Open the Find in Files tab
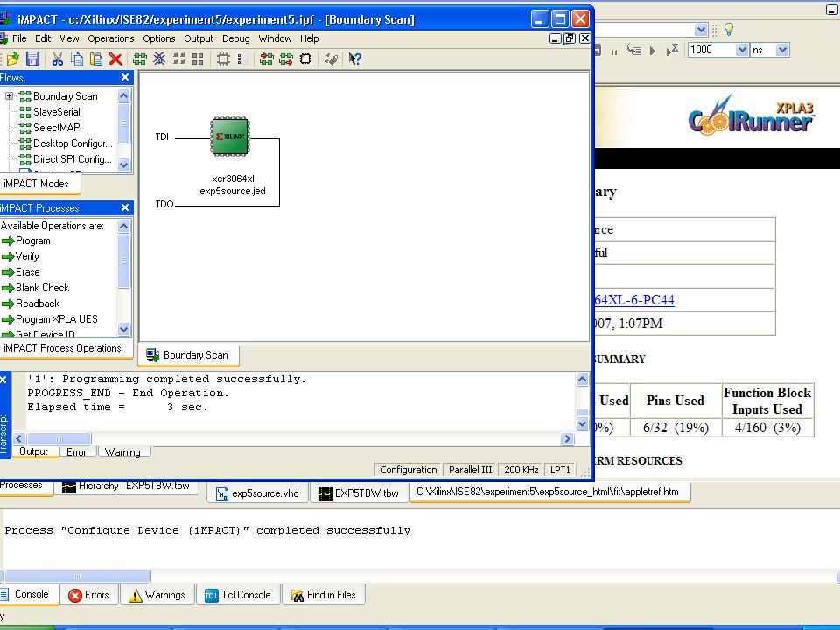 point(324,595)
